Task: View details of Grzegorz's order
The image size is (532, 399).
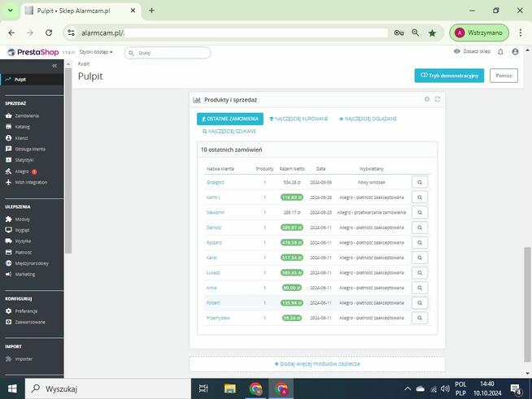Action: (x=419, y=183)
